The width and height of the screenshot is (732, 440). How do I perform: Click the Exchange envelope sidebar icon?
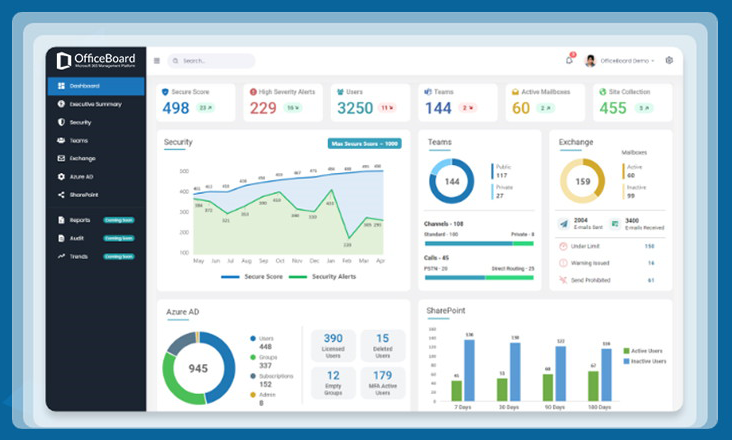pos(61,159)
